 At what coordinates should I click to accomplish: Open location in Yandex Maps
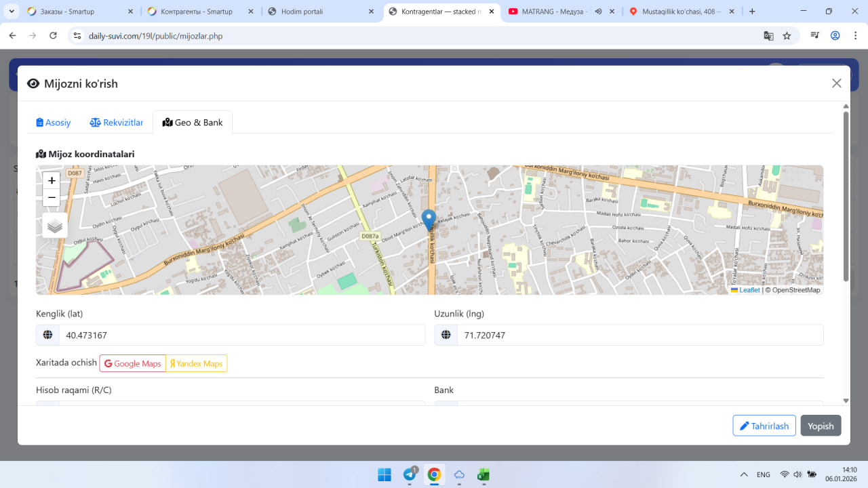coord(197,363)
